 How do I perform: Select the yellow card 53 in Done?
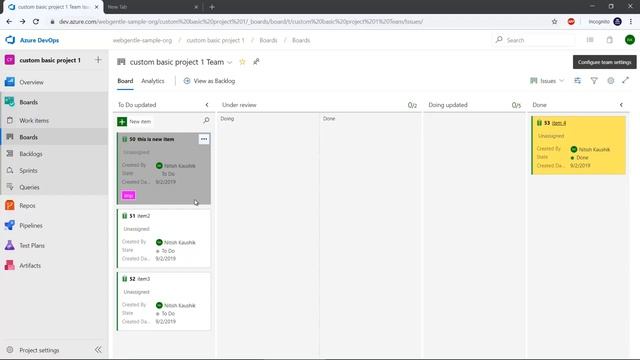point(578,145)
